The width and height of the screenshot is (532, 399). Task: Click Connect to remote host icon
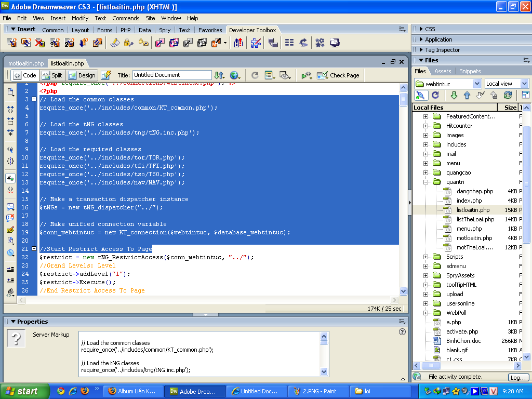420,96
